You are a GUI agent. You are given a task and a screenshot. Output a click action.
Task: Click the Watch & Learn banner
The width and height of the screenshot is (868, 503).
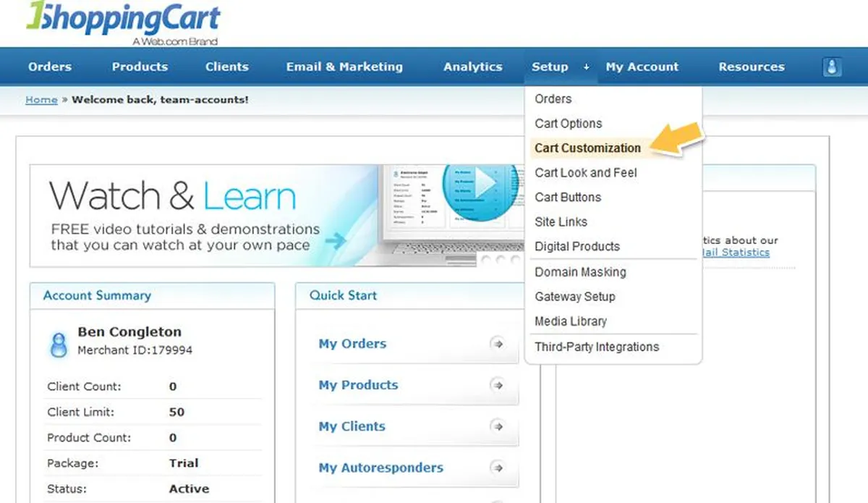277,216
